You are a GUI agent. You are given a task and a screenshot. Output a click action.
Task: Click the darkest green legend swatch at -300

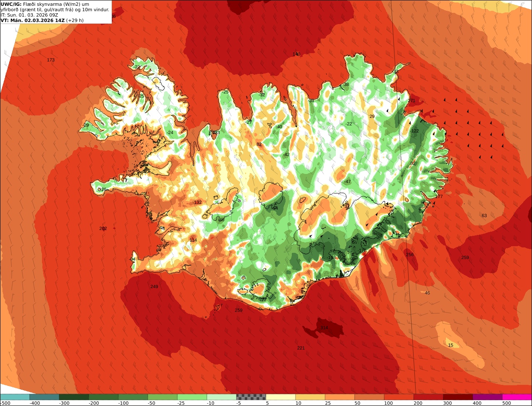pos(74,397)
